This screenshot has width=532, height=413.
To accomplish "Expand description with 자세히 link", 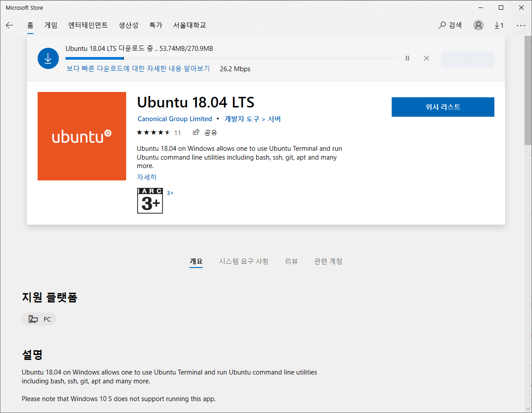I will pyautogui.click(x=146, y=177).
